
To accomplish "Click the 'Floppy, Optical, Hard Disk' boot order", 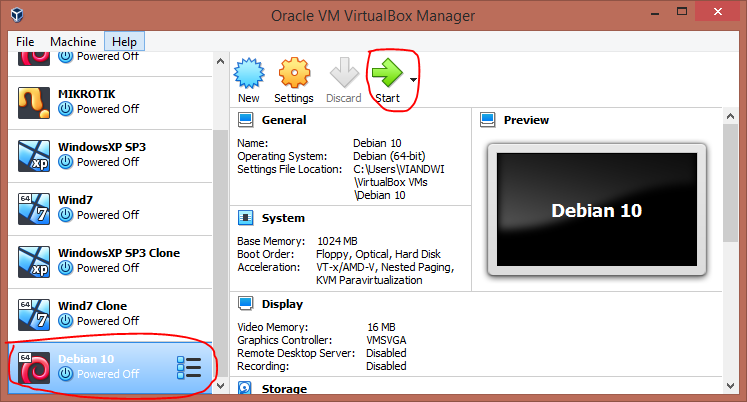I will pos(378,254).
